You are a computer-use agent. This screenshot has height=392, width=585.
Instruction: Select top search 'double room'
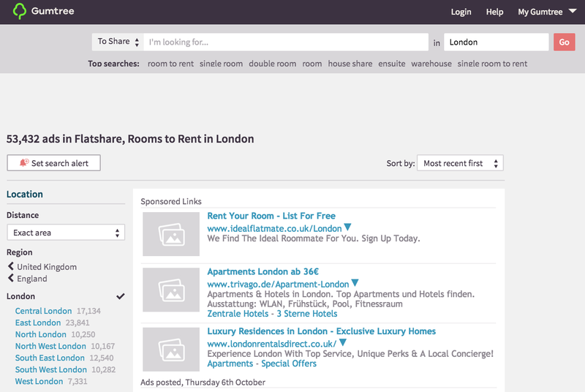click(272, 64)
